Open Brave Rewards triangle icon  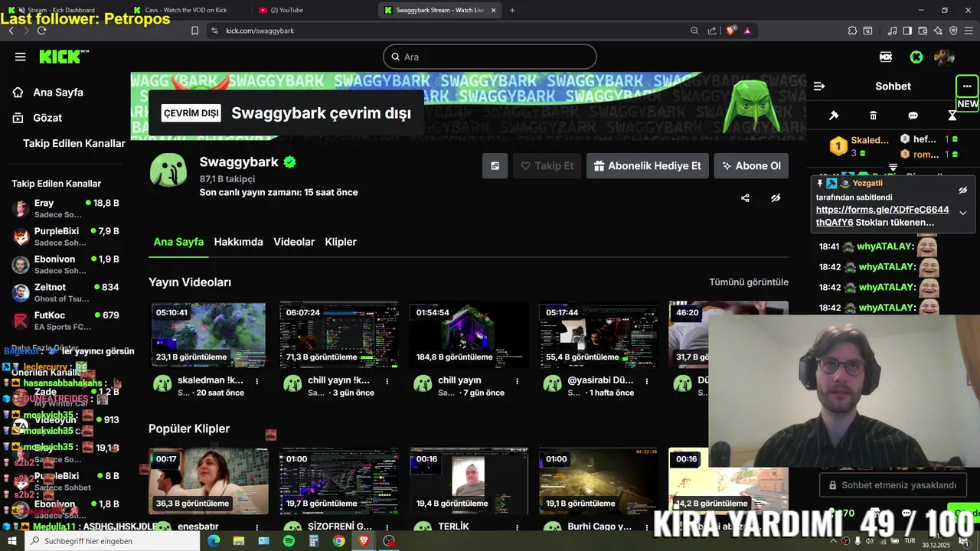pos(747,31)
